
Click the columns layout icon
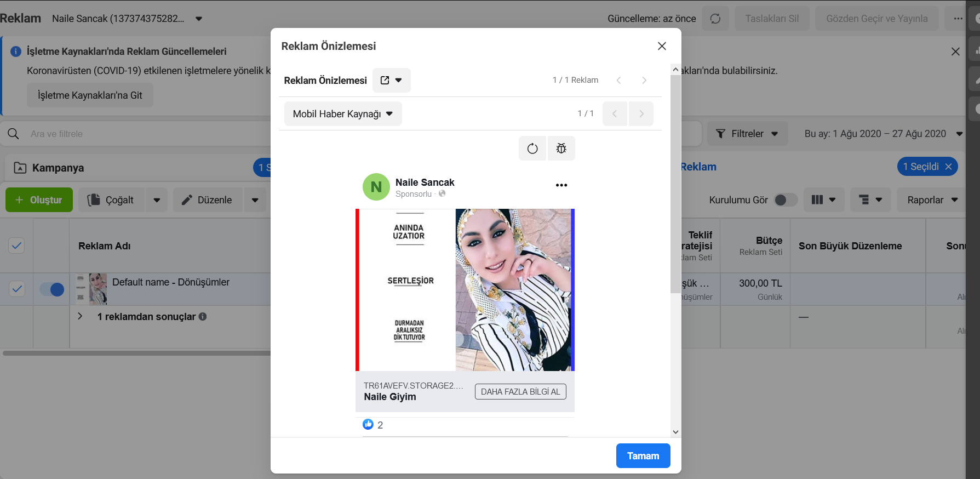823,200
